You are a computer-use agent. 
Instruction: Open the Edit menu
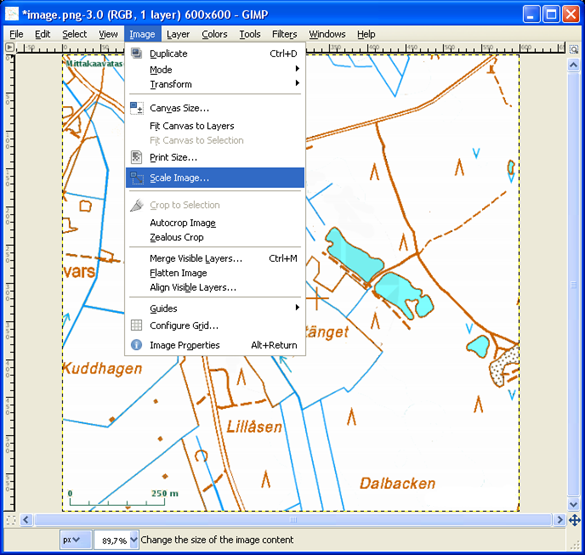[43, 34]
